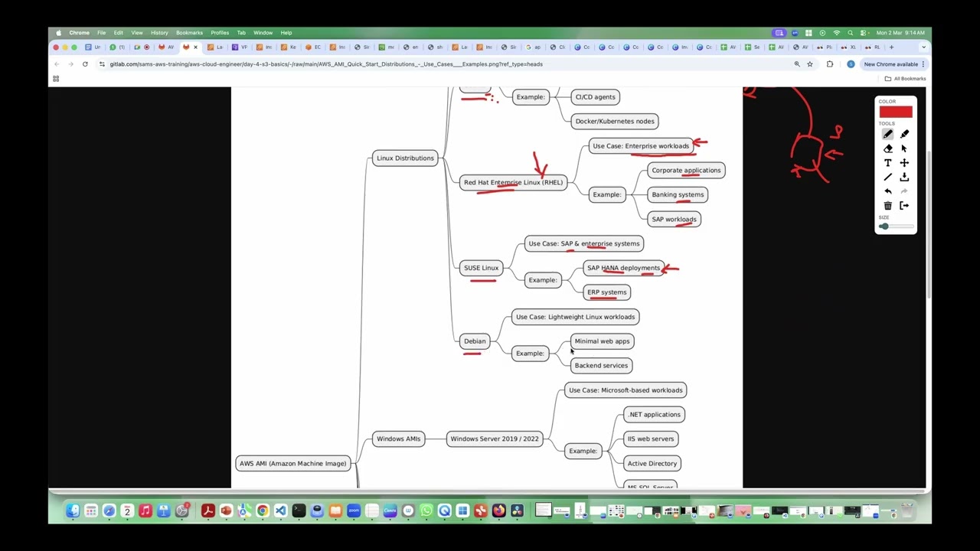
Task: Open the Chrome profile avatar
Action: point(851,64)
